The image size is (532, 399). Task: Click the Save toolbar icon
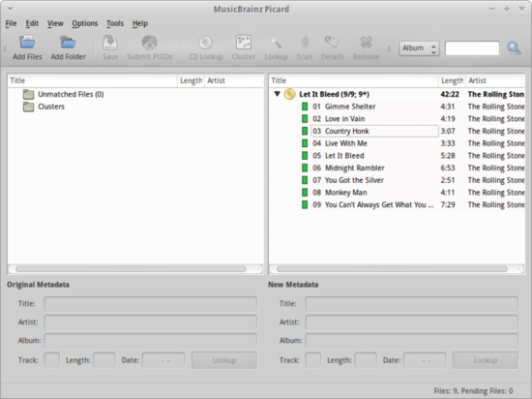tap(110, 43)
